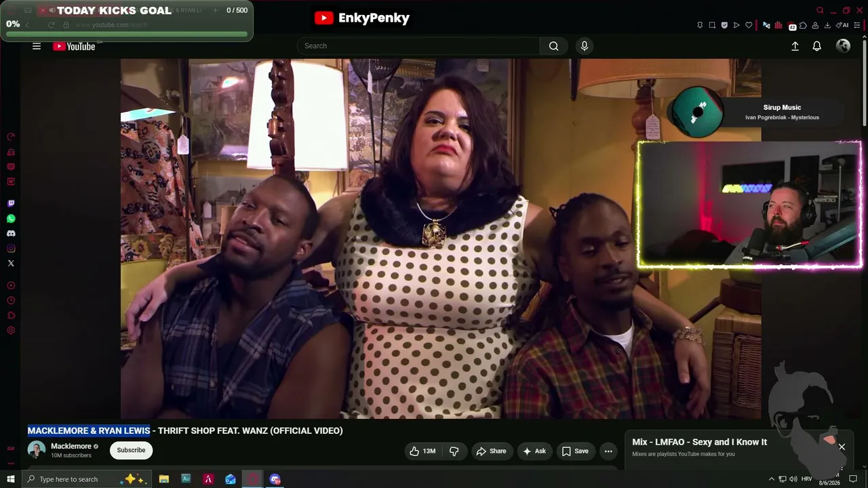Go to the YouTube home logo

[x=74, y=46]
